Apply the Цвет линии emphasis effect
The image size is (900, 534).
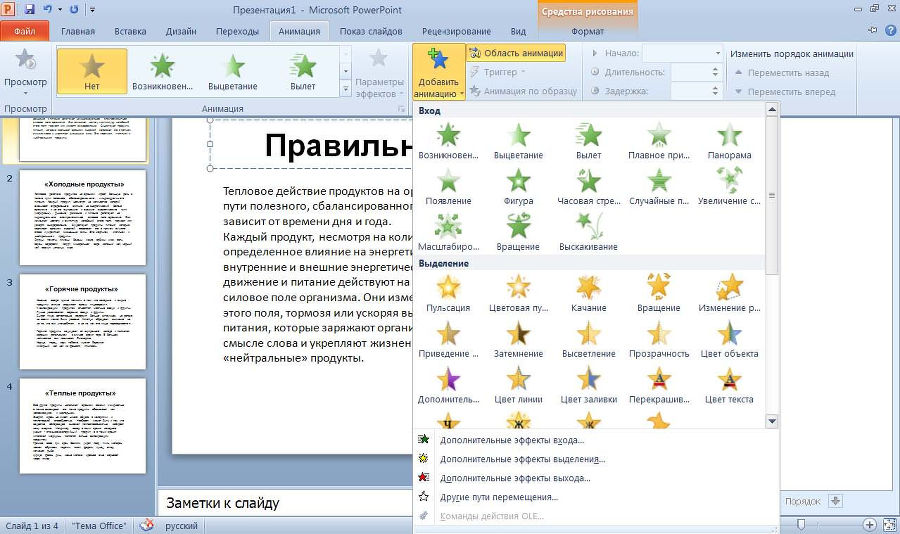[518, 386]
